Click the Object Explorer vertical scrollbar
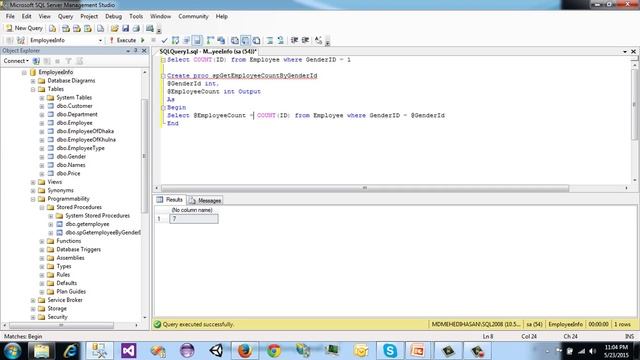The height and width of the screenshot is (360, 640). [x=144, y=155]
